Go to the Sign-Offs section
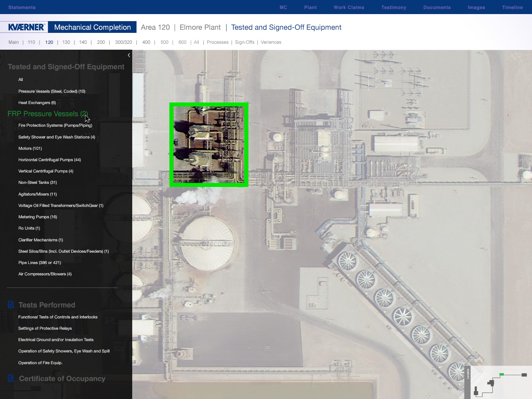The width and height of the screenshot is (532, 399). [244, 42]
